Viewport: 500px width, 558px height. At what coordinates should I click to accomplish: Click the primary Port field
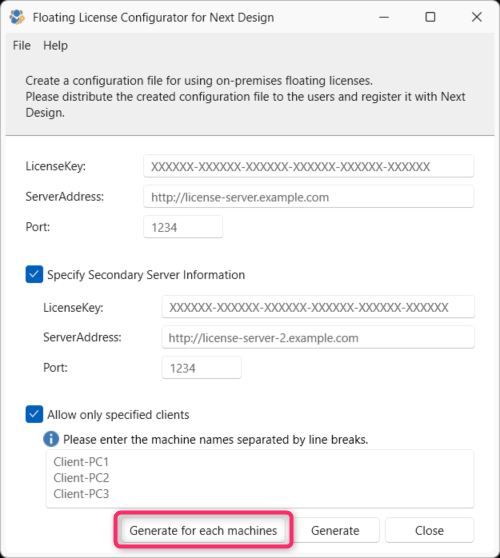(183, 227)
